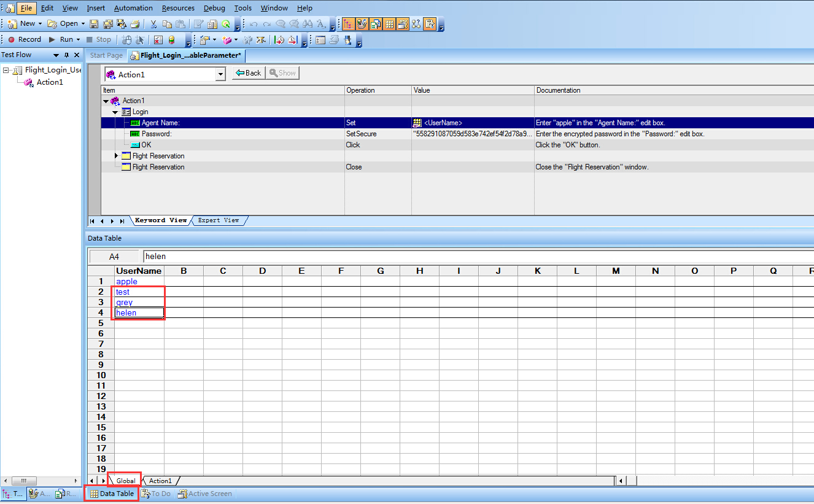Select the cell containing test

tap(139, 292)
